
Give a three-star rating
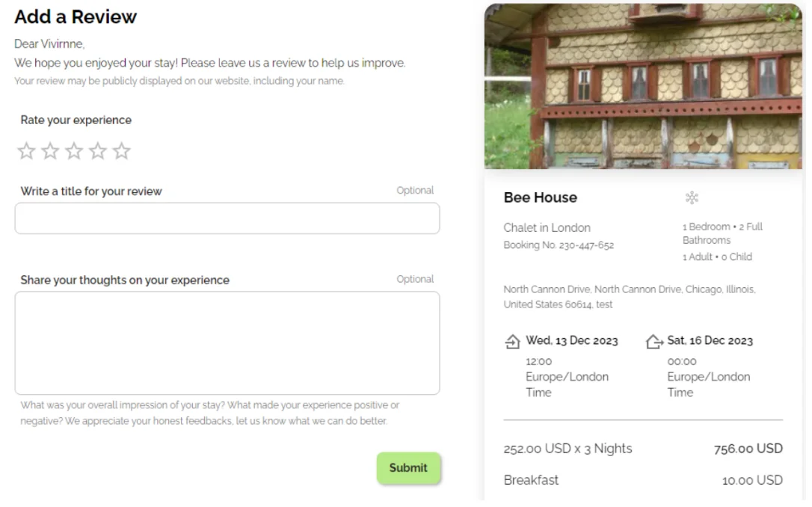coord(74,152)
